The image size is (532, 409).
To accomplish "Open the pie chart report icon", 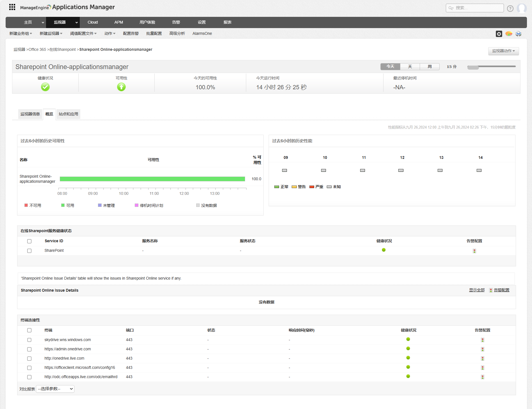I will [x=509, y=34].
